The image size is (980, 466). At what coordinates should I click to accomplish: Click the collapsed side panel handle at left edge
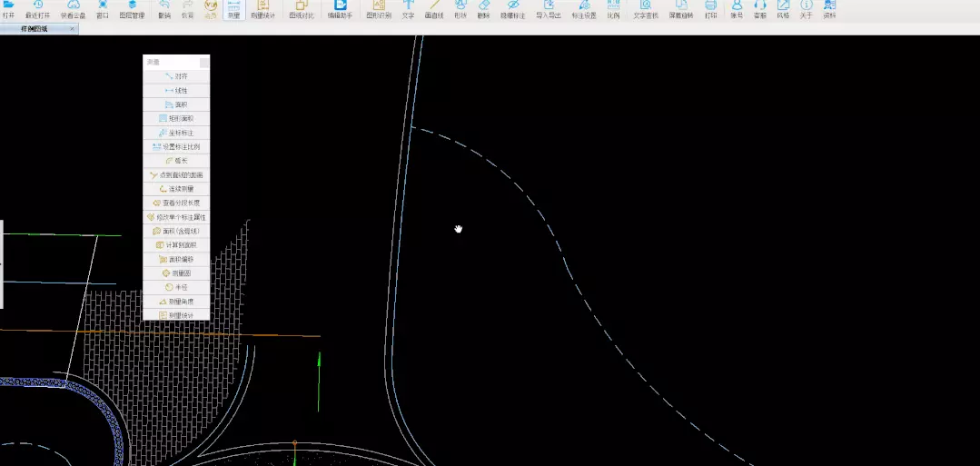[x=1, y=264]
